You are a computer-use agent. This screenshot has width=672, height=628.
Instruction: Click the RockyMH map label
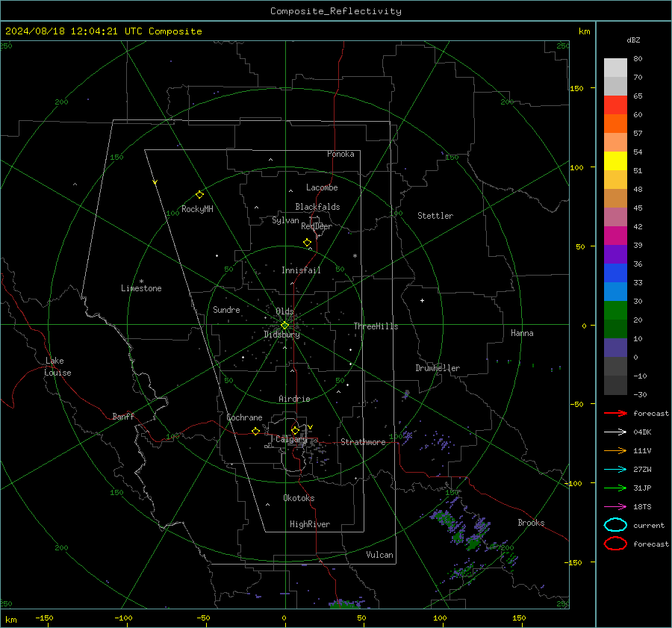(x=197, y=209)
